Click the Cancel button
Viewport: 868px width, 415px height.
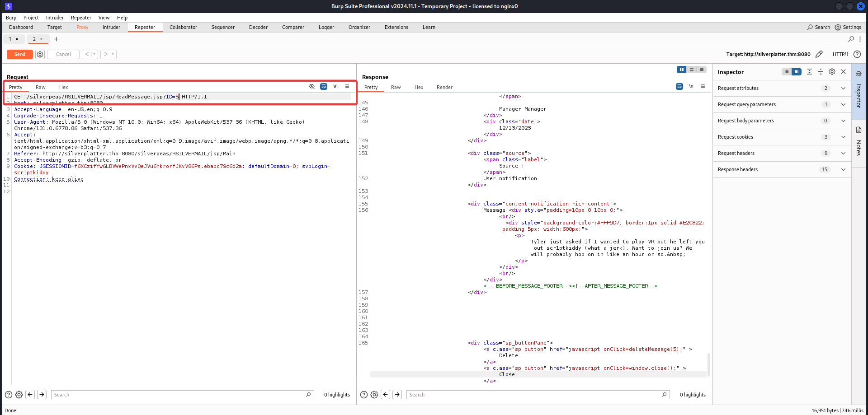pos(63,54)
